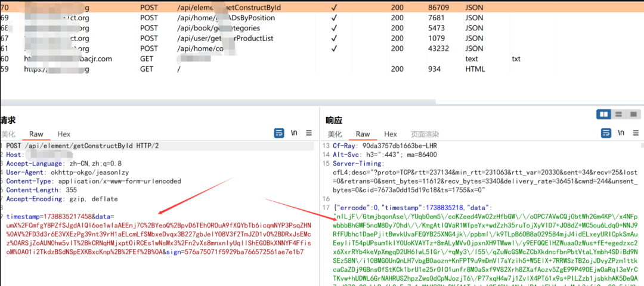Select the Hex tab in request panel
Image resolution: width=644 pixels, height=286 pixels.
(x=64, y=134)
